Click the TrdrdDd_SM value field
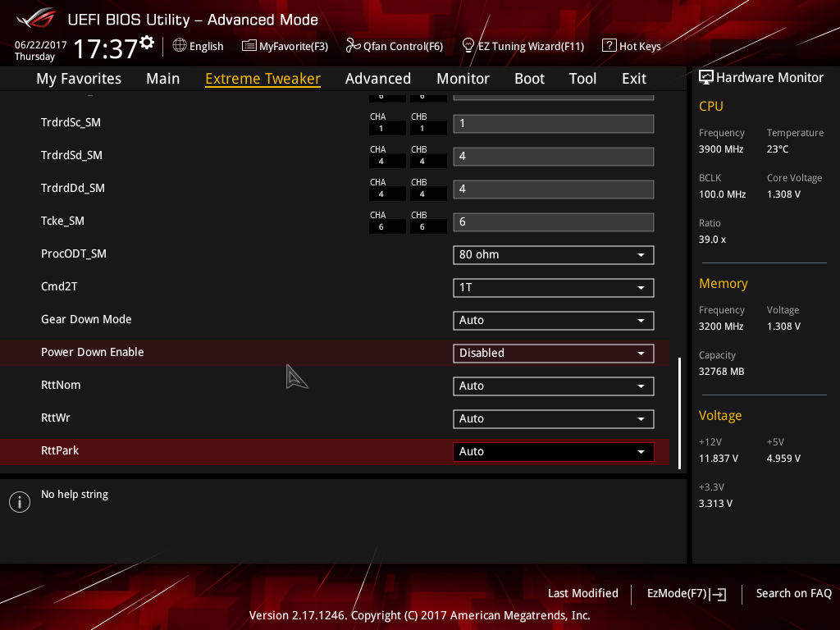The height and width of the screenshot is (630, 840). point(554,189)
